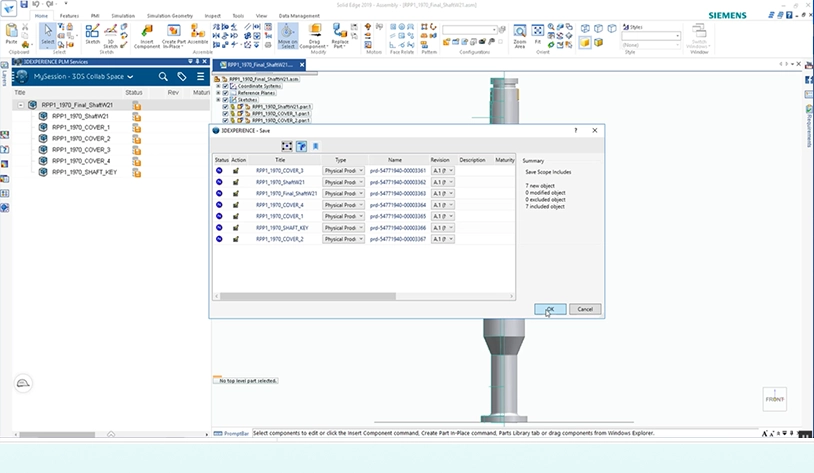Image resolution: width=814 pixels, height=473 pixels.
Task: Start a Sketch from the ribbon
Action: [x=92, y=34]
